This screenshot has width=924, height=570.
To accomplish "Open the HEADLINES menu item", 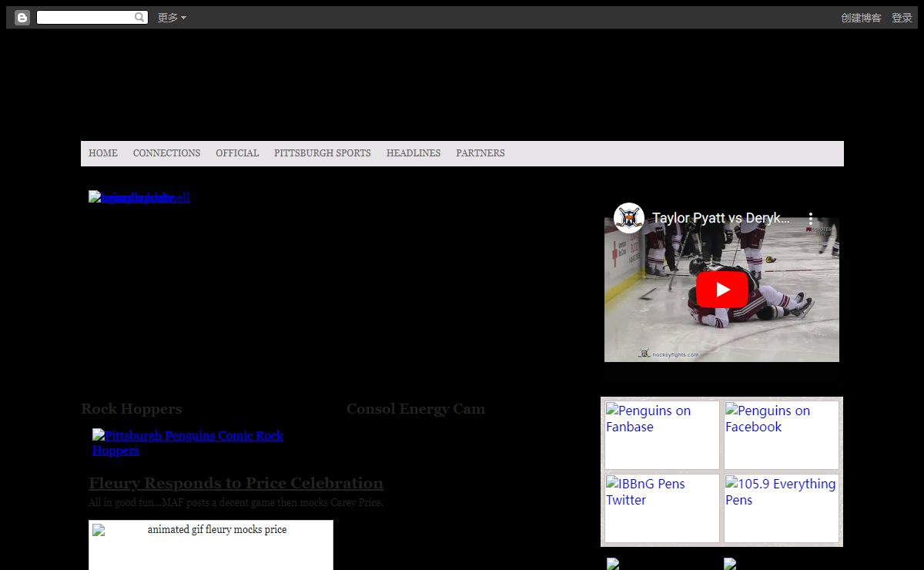I will click(413, 153).
